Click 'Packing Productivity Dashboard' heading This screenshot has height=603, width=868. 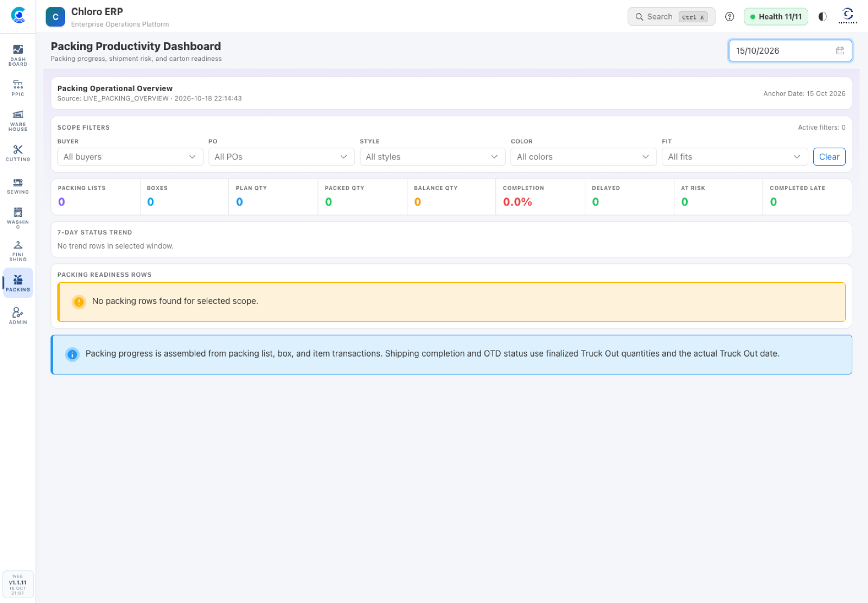pos(136,46)
